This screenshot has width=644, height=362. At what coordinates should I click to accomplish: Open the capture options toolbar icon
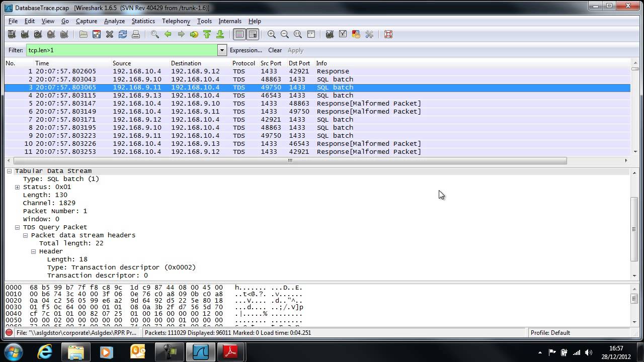pyautogui.click(x=25, y=34)
